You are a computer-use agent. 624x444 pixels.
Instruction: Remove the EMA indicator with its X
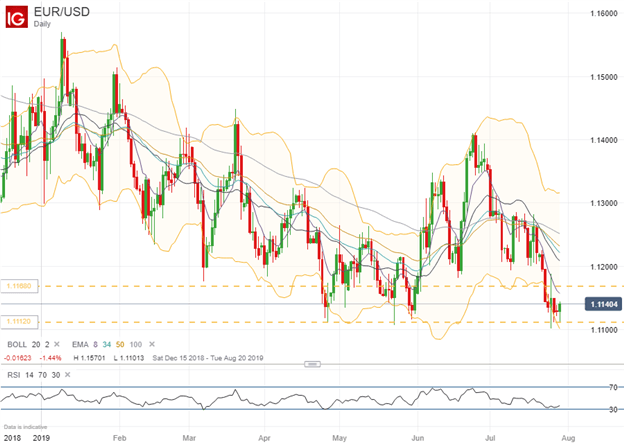click(x=152, y=344)
